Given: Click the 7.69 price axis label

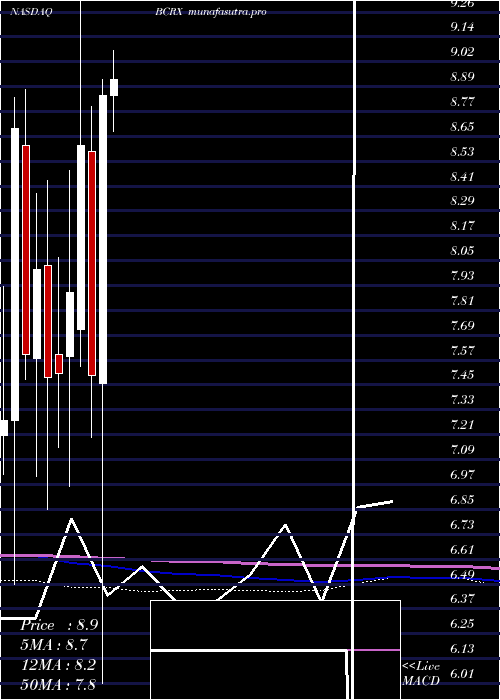Looking at the screenshot, I should click(462, 326).
